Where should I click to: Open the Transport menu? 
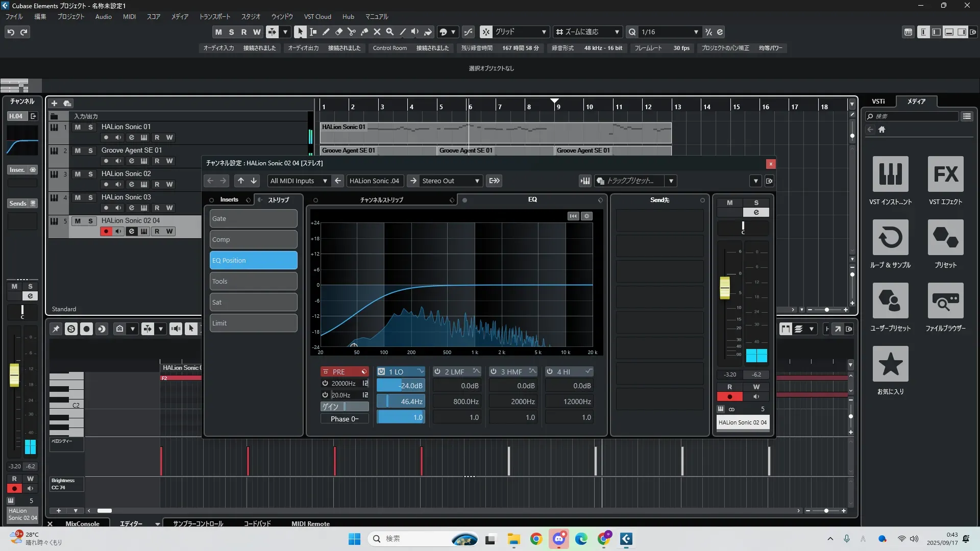(x=214, y=16)
